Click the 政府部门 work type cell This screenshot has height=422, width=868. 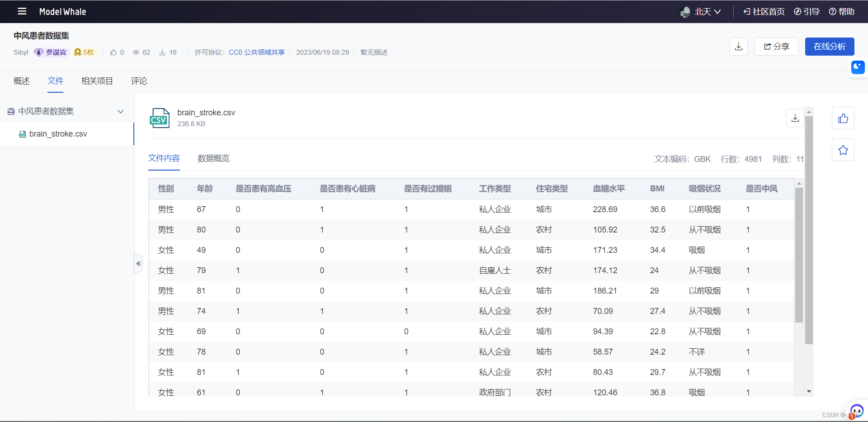495,392
